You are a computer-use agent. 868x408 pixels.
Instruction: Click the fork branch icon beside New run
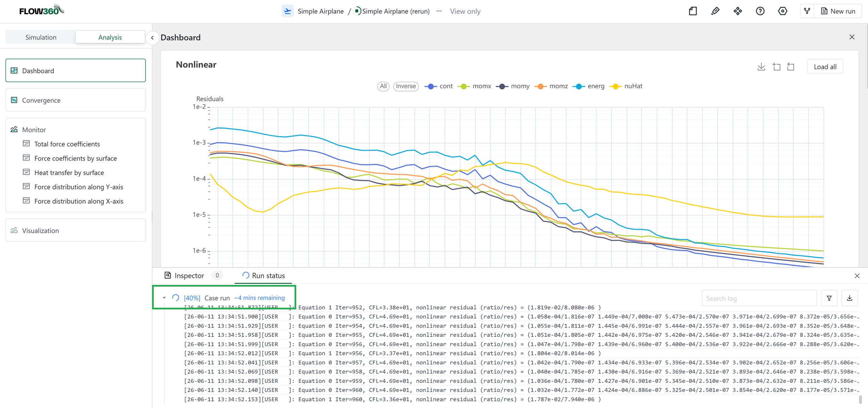click(807, 11)
